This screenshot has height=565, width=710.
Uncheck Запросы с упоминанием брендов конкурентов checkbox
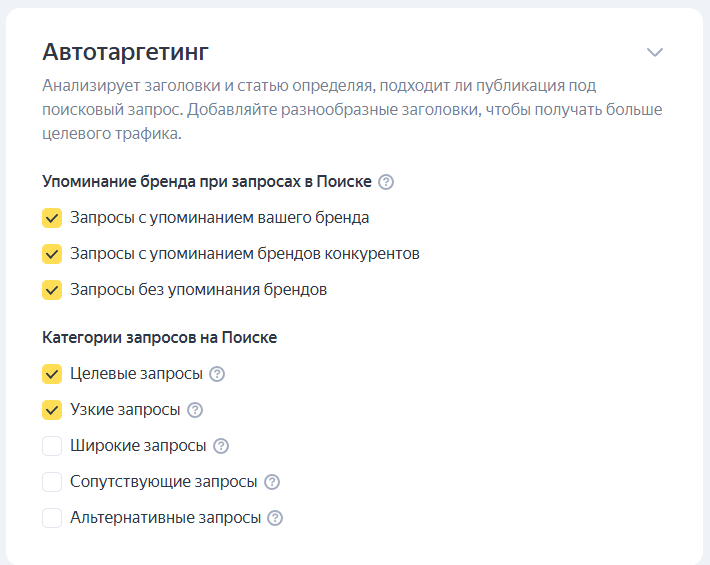tap(52, 254)
